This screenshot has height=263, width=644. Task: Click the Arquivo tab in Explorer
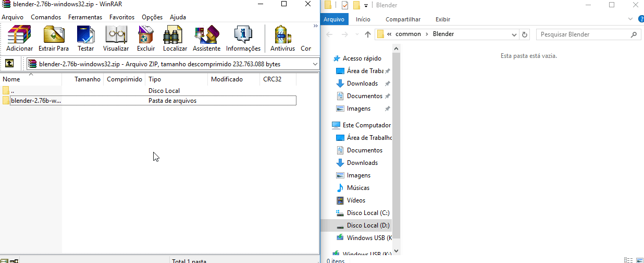tap(334, 19)
